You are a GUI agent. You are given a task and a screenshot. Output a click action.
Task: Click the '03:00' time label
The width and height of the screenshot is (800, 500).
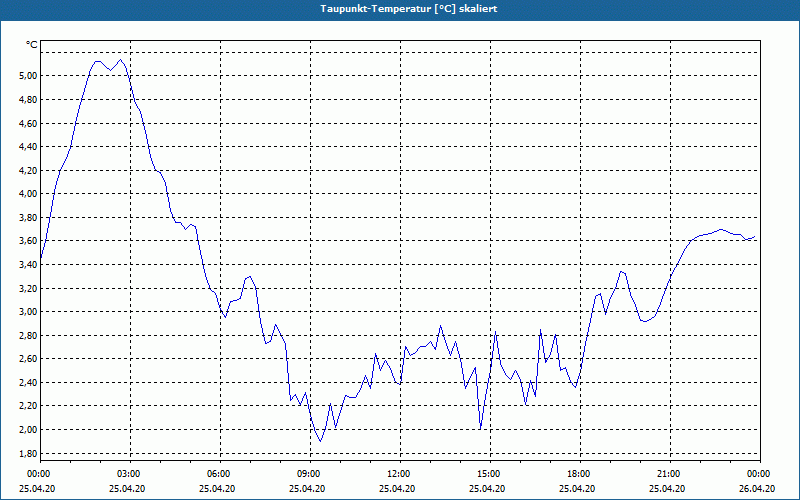pos(131,474)
